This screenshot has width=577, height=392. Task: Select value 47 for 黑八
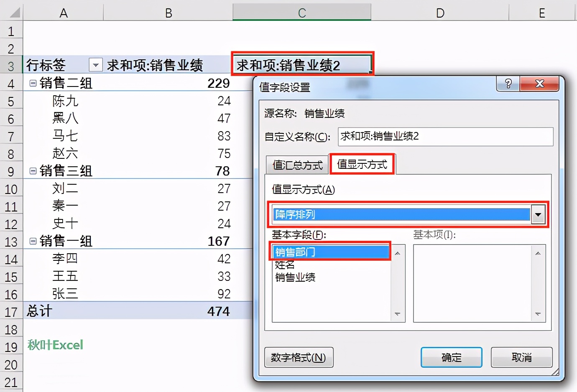(x=224, y=118)
